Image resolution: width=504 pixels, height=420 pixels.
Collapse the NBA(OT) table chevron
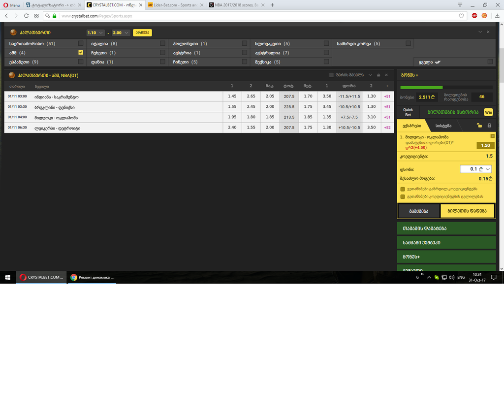[370, 75]
